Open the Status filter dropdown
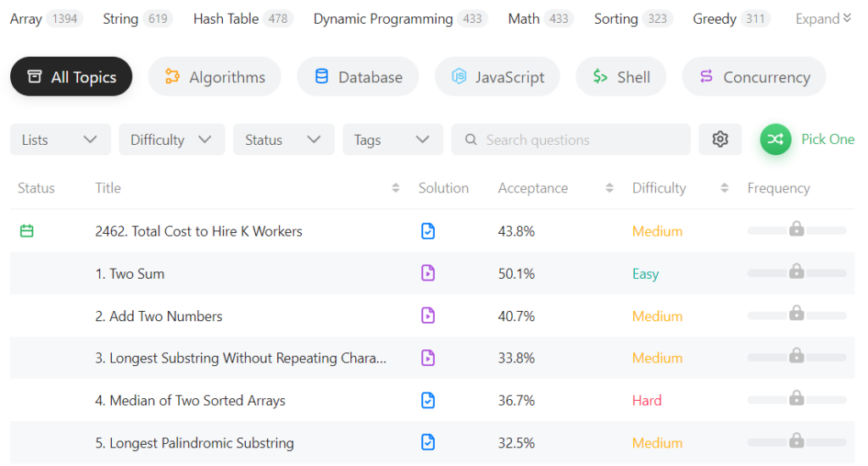The image size is (868, 466). coord(283,140)
